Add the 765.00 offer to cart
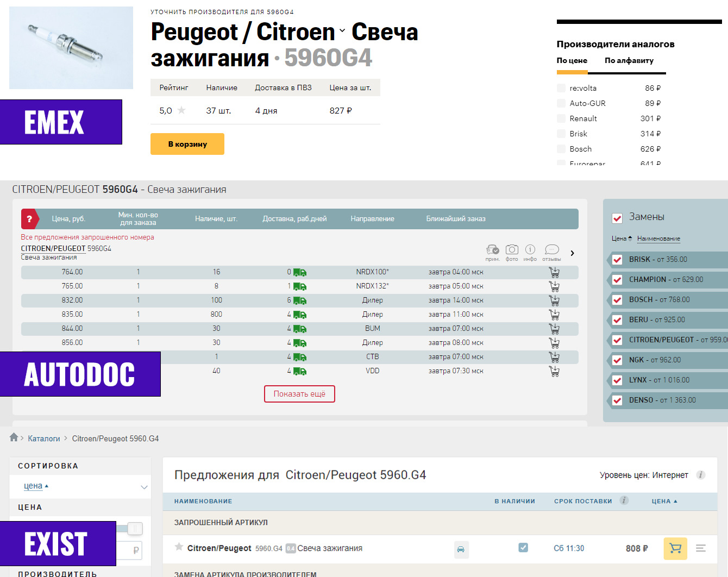The width and height of the screenshot is (728, 577). (x=554, y=286)
